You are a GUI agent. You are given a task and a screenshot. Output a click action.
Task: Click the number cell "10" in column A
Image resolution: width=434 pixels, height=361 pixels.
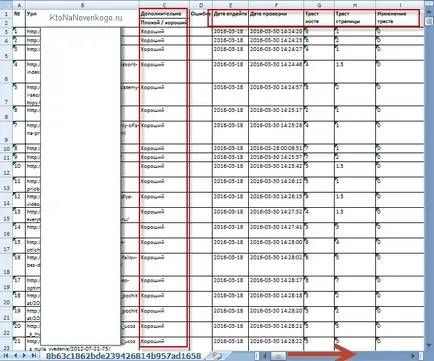pyautogui.click(x=19, y=170)
